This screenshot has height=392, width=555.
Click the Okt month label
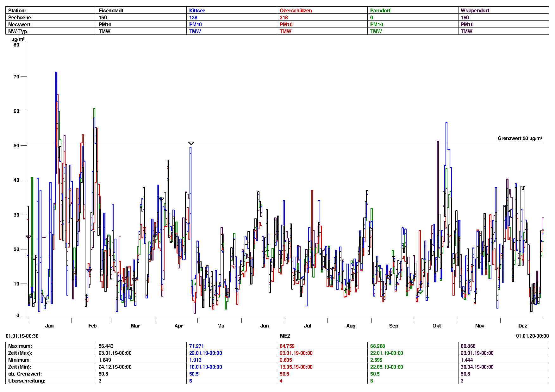click(x=437, y=326)
